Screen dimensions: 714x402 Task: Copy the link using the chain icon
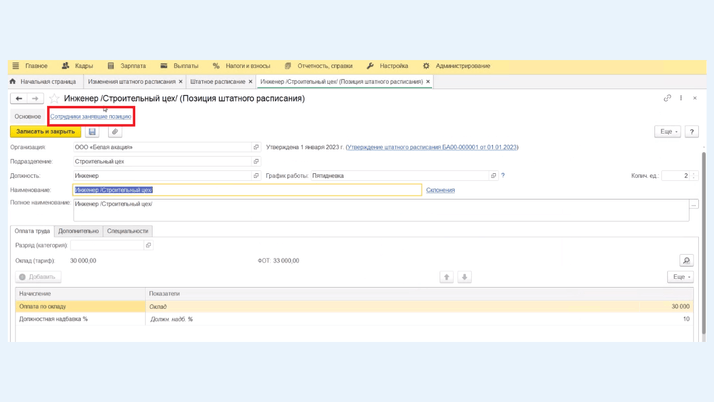[667, 98]
